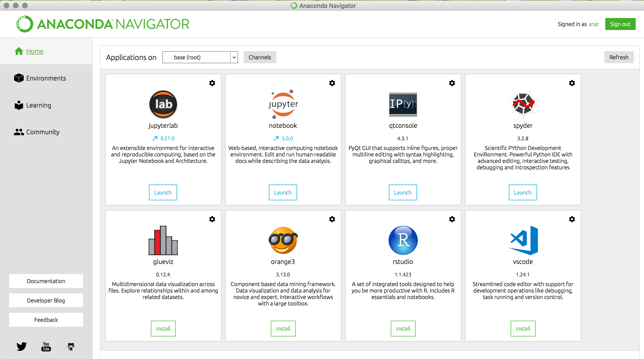Open the Channels dialog
Image resolution: width=644 pixels, height=359 pixels.
click(260, 57)
